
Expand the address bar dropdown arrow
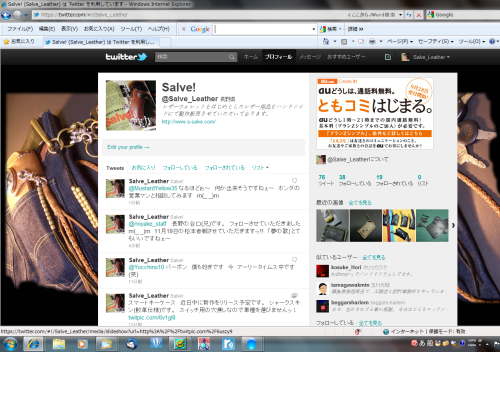click(401, 15)
